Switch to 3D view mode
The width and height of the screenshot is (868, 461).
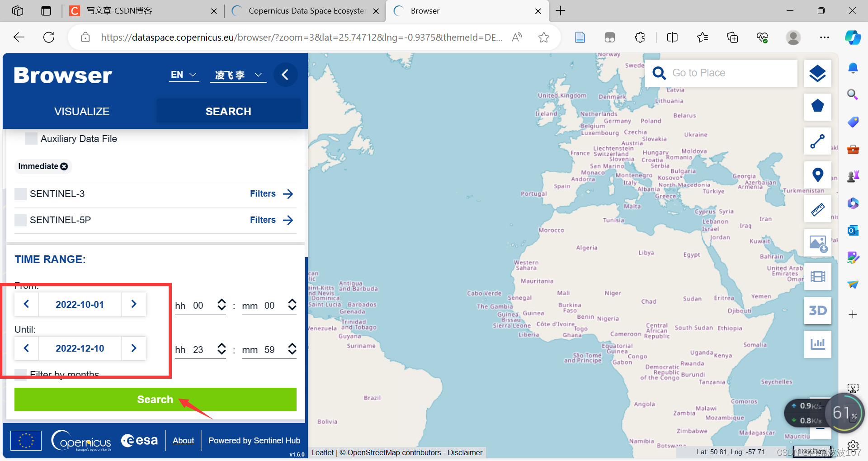[817, 310]
